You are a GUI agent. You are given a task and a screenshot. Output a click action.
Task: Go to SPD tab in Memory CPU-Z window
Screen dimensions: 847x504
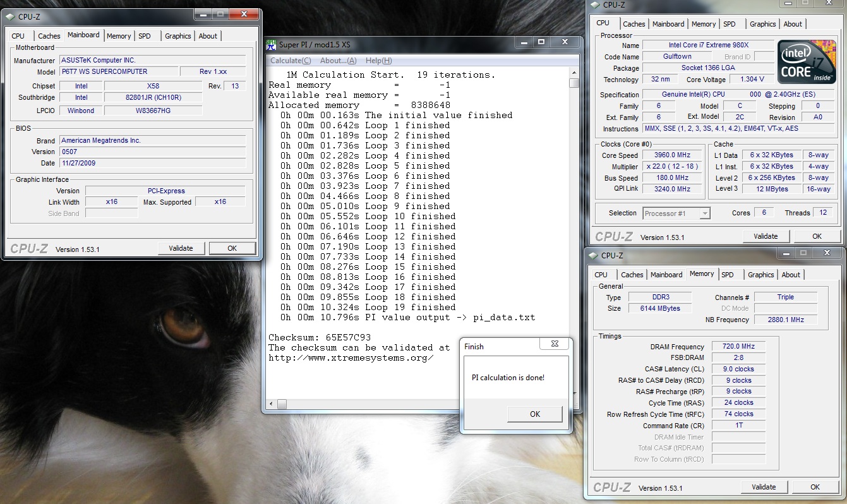pos(728,275)
